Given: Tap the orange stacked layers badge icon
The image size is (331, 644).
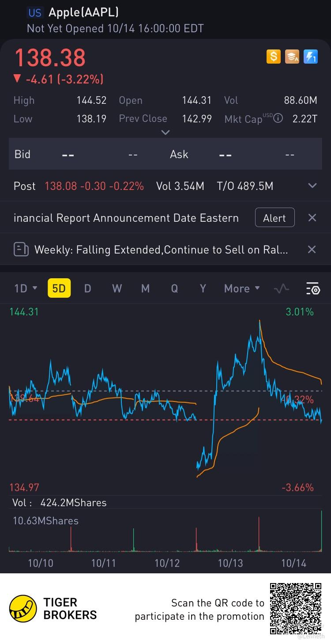Looking at the screenshot, I should [292, 57].
